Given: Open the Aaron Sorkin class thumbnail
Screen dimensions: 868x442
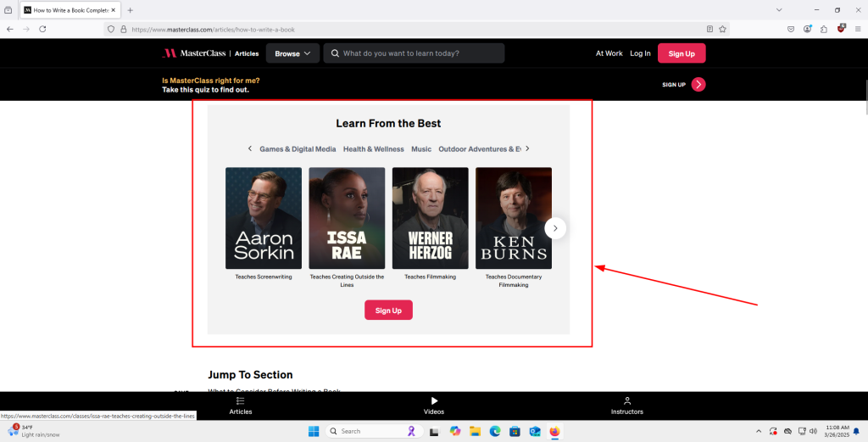Looking at the screenshot, I should 264,218.
